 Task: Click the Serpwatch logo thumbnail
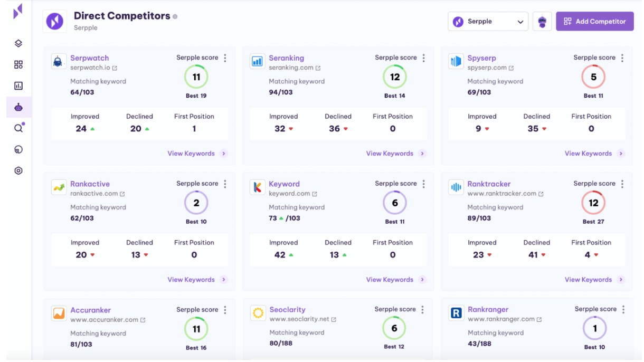58,61
